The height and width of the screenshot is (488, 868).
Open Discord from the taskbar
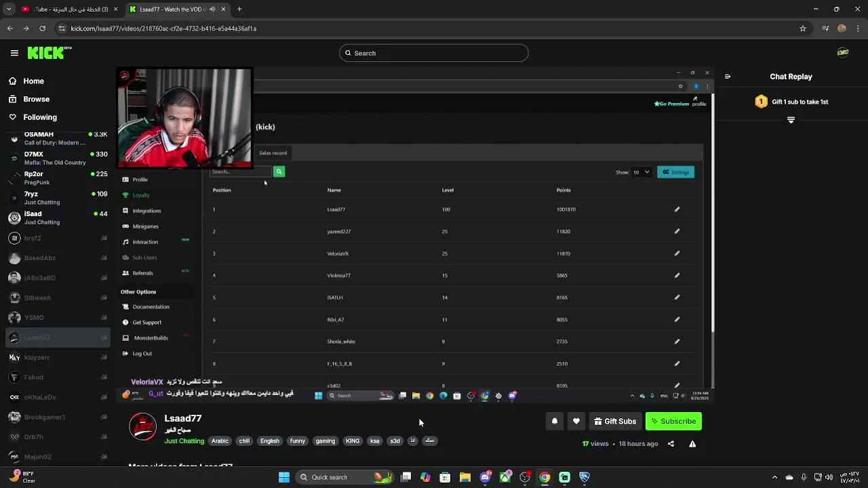485,477
